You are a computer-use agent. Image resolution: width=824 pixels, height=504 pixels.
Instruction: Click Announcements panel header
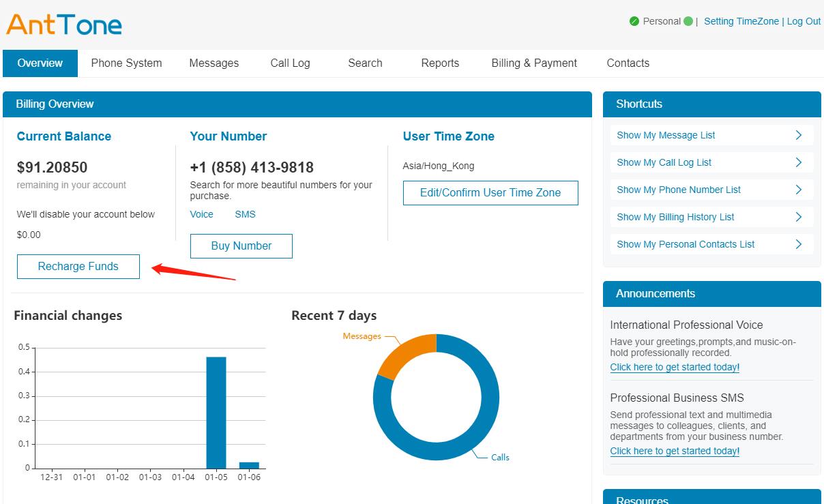[712, 293]
